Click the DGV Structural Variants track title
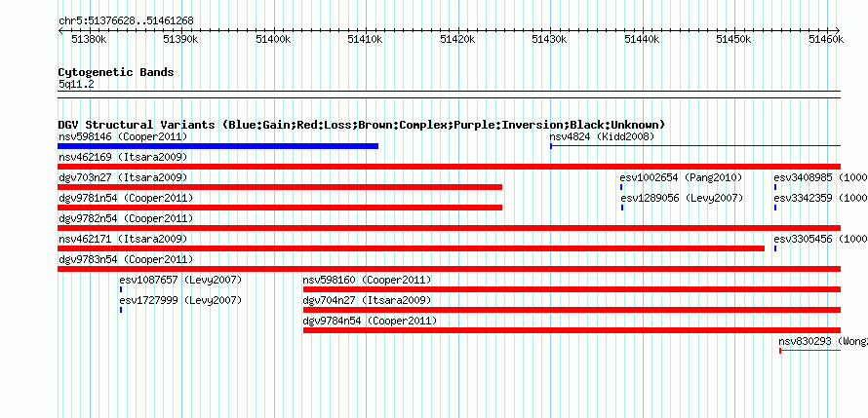Viewport: 868px width, 418px height. (x=362, y=125)
